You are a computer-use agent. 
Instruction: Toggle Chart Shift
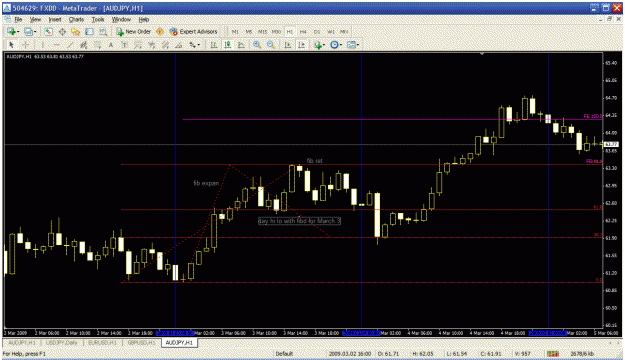(302, 45)
